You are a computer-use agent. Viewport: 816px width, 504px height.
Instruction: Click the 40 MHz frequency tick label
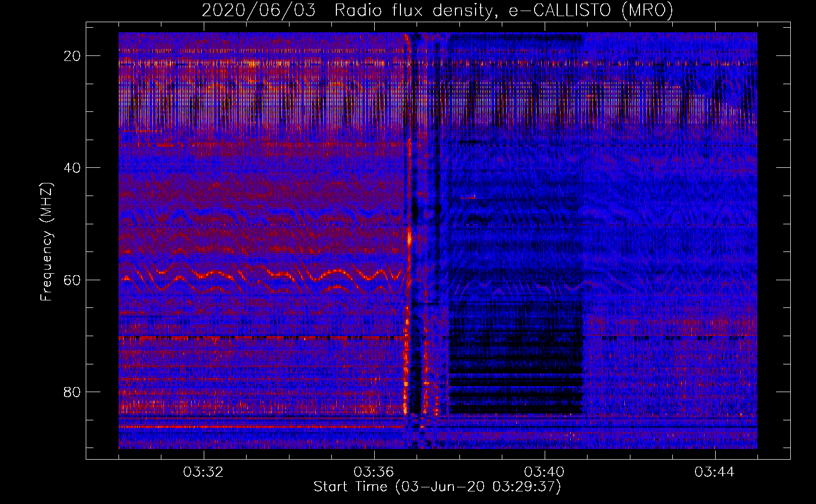click(x=73, y=168)
